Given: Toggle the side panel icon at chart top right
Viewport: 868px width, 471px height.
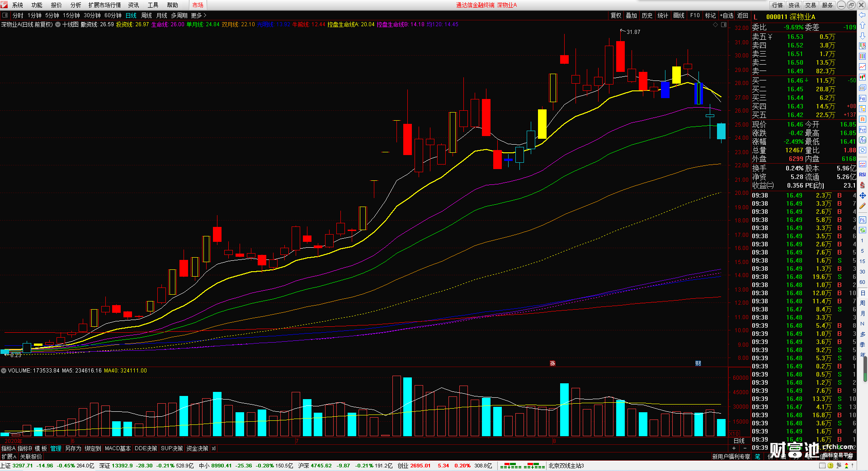Looking at the screenshot, I should point(723,24).
